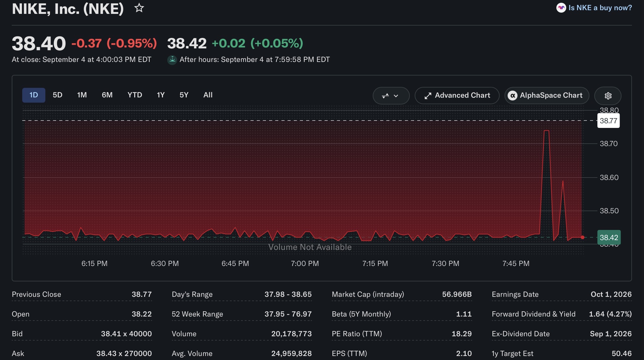This screenshot has height=360, width=644.
Task: Click the EPS (TTM) label
Action: (349, 354)
